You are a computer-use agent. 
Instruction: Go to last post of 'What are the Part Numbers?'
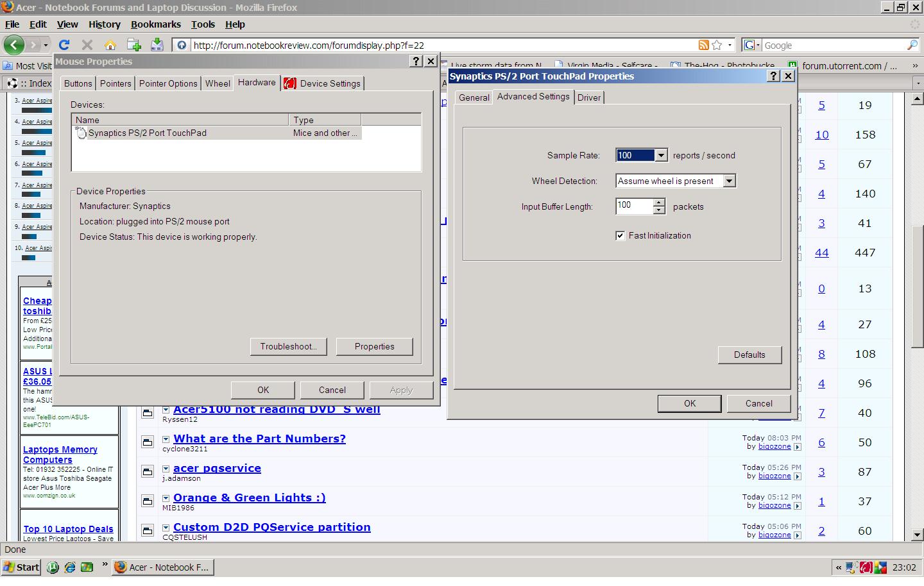point(798,447)
